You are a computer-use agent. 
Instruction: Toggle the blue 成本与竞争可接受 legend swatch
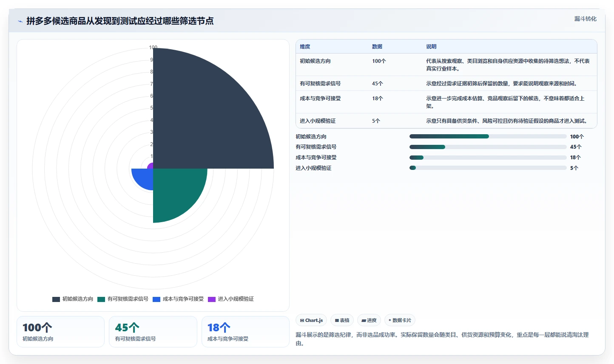(x=156, y=299)
